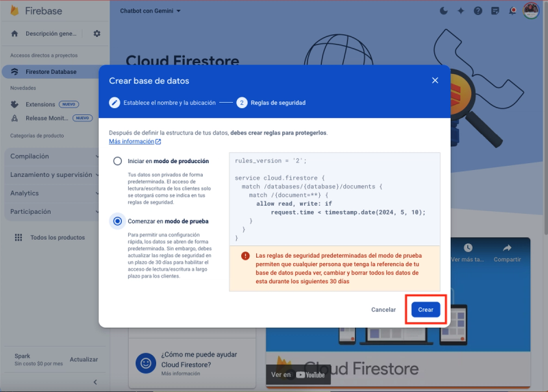Image resolution: width=548 pixels, height=392 pixels.
Task: Open the project overview home icon
Action: coord(14,34)
